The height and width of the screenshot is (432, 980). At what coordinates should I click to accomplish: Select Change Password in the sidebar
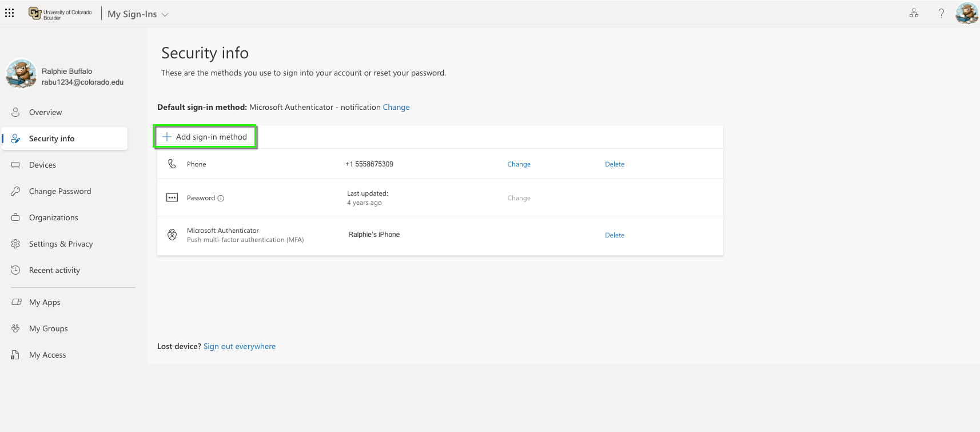[60, 191]
